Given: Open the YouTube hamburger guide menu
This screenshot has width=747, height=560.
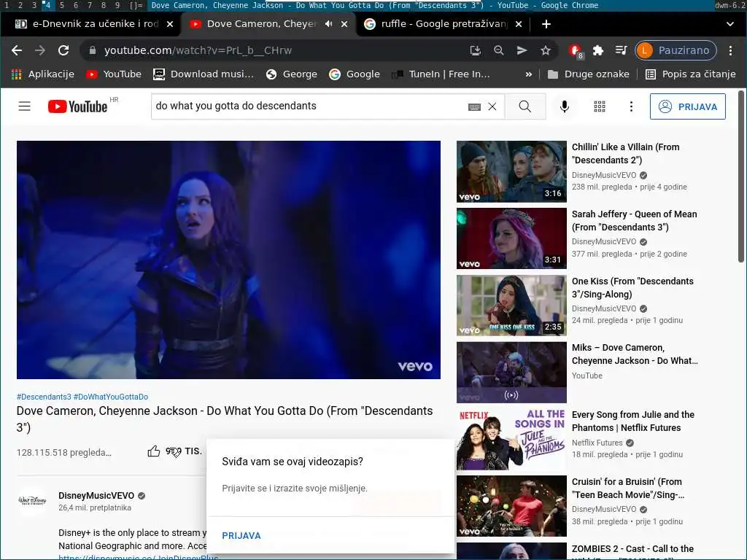Looking at the screenshot, I should pyautogui.click(x=24, y=106).
